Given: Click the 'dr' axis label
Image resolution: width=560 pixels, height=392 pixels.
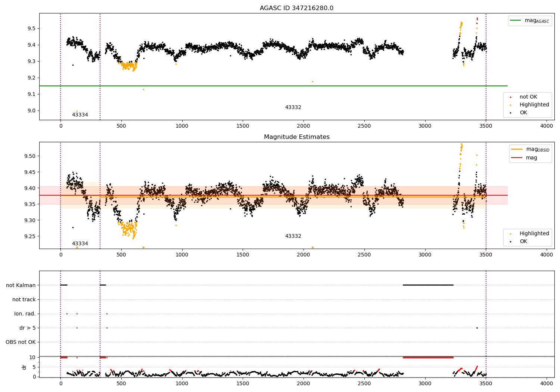Looking at the screenshot, I should (x=24, y=367).
